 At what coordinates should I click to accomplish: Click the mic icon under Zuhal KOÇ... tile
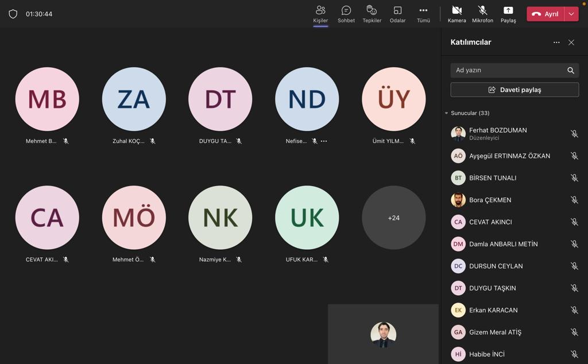tap(153, 141)
